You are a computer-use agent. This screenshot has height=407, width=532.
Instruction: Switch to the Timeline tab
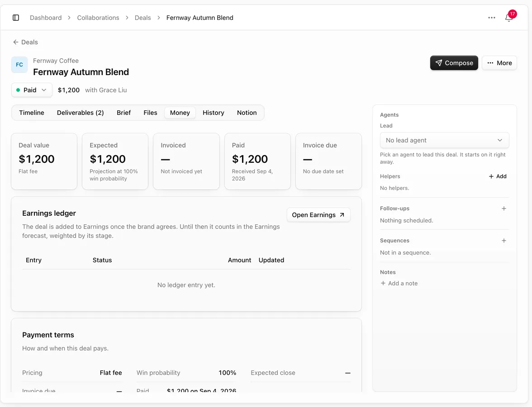[x=32, y=113]
